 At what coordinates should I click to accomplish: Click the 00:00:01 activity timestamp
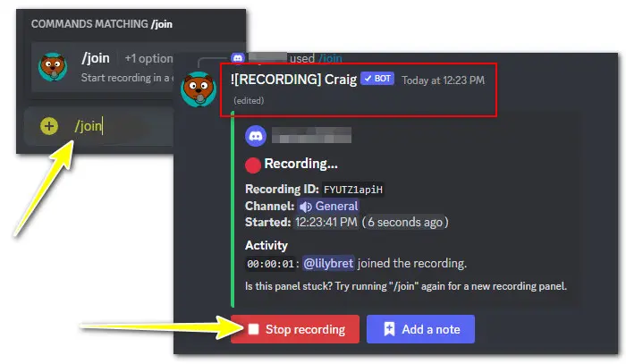tap(270, 264)
